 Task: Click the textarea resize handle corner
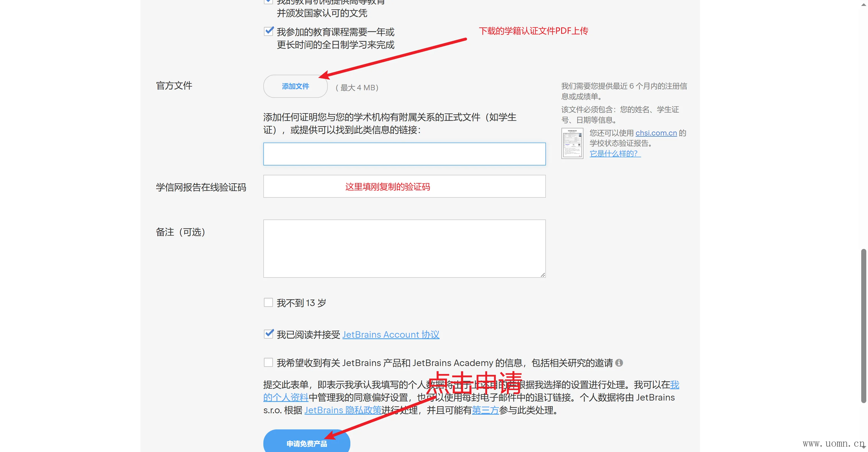(x=542, y=275)
